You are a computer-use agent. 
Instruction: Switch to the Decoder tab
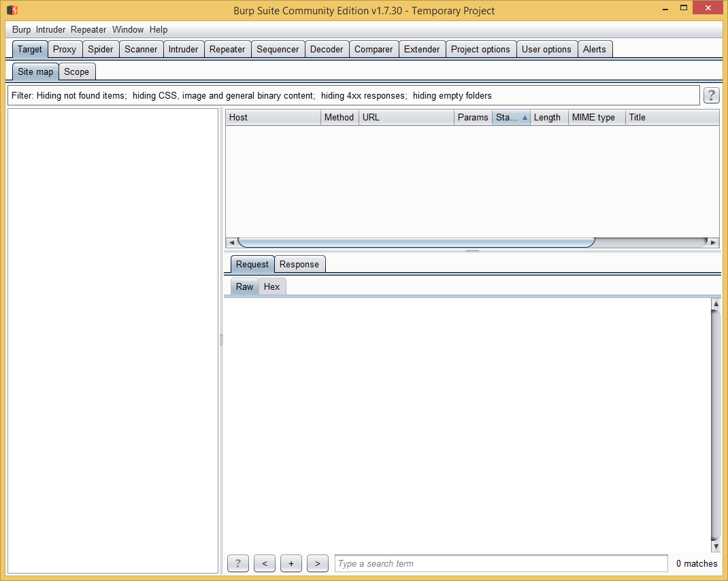pyautogui.click(x=327, y=49)
